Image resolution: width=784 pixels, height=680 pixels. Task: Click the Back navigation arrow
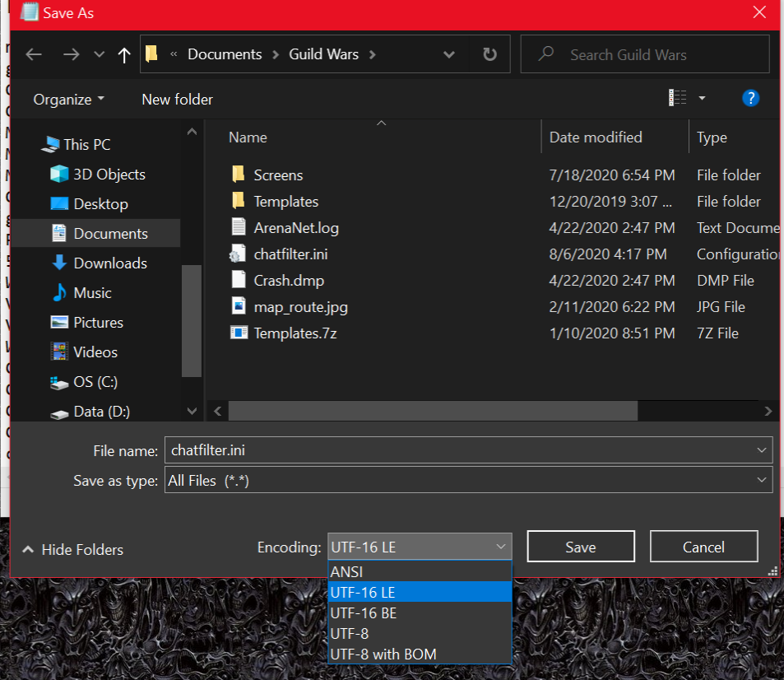point(34,54)
